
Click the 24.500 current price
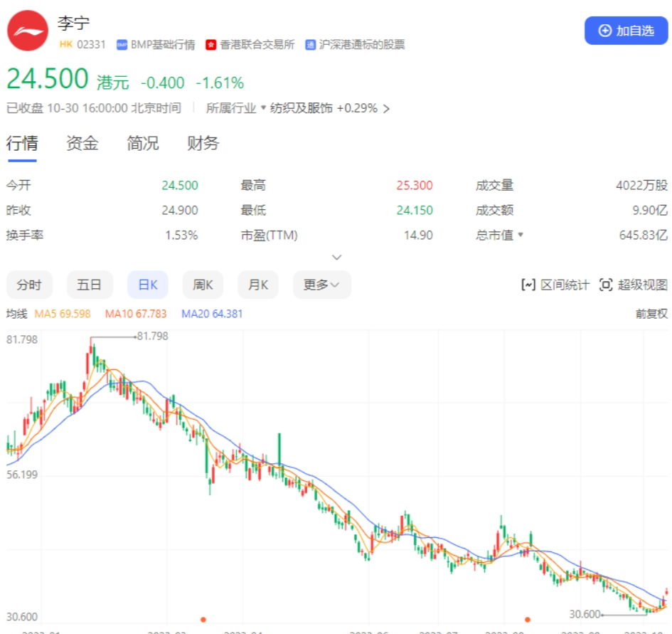48,79
